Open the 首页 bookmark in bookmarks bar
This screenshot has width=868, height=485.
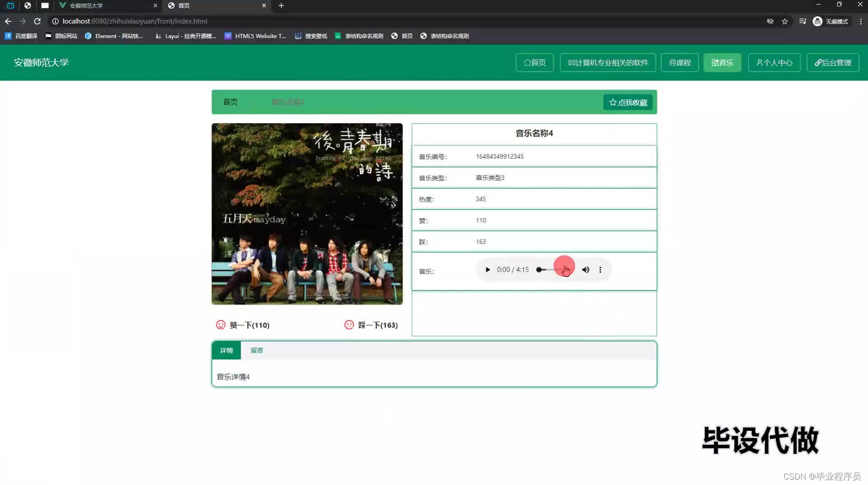tap(402, 36)
